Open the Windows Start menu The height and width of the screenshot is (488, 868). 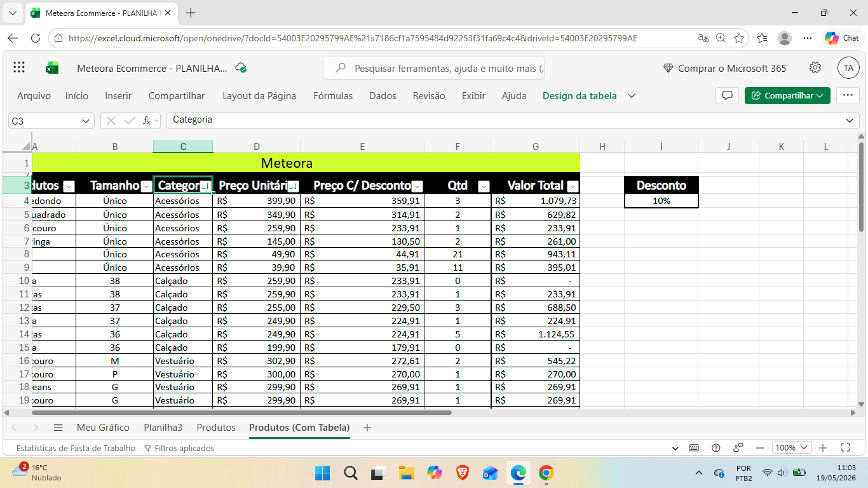(x=323, y=473)
